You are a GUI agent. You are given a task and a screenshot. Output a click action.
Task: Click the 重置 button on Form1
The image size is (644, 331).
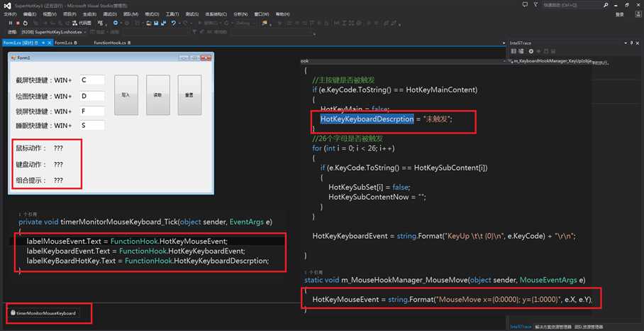click(x=189, y=95)
